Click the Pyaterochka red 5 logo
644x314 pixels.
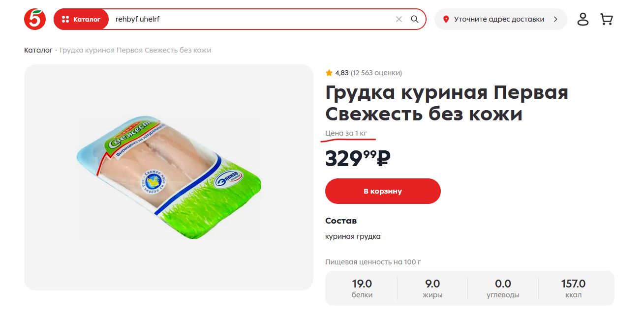35,19
